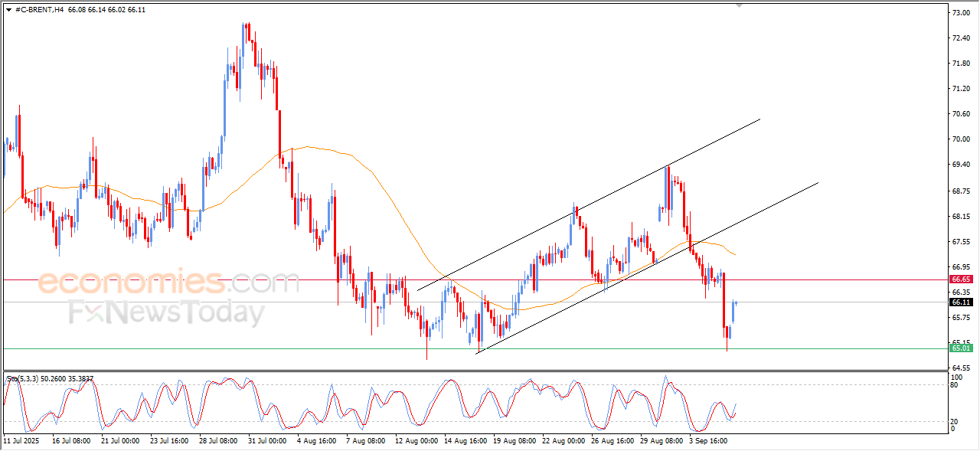Select the #C-BRENT,H4 symbol label
980x451 pixels.
(39, 9)
